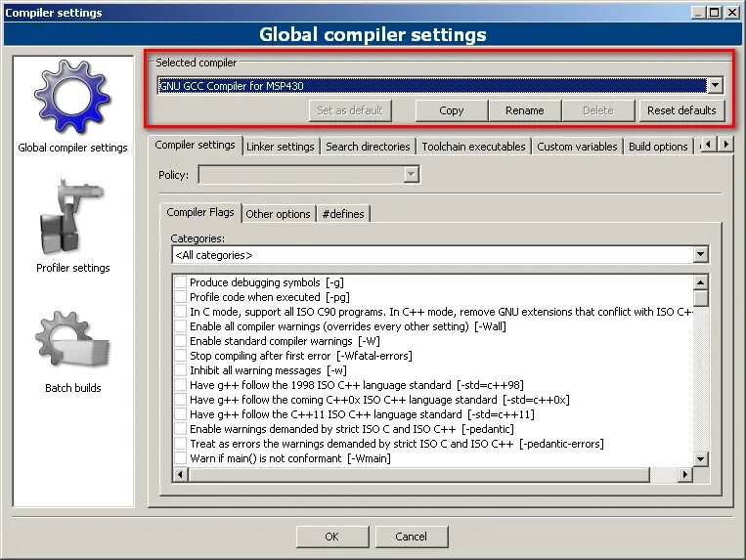The image size is (746, 560).
Task: Maximize the Compiler settings window
Action: (714, 13)
